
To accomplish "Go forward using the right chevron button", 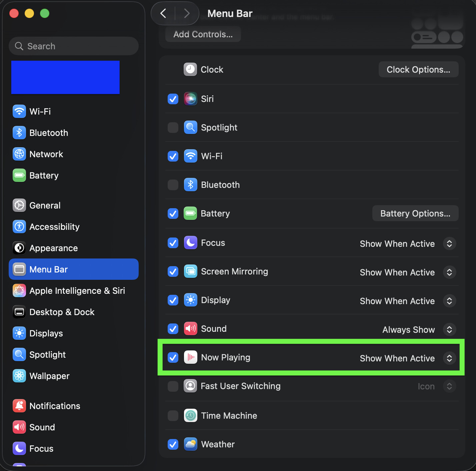I will [187, 13].
